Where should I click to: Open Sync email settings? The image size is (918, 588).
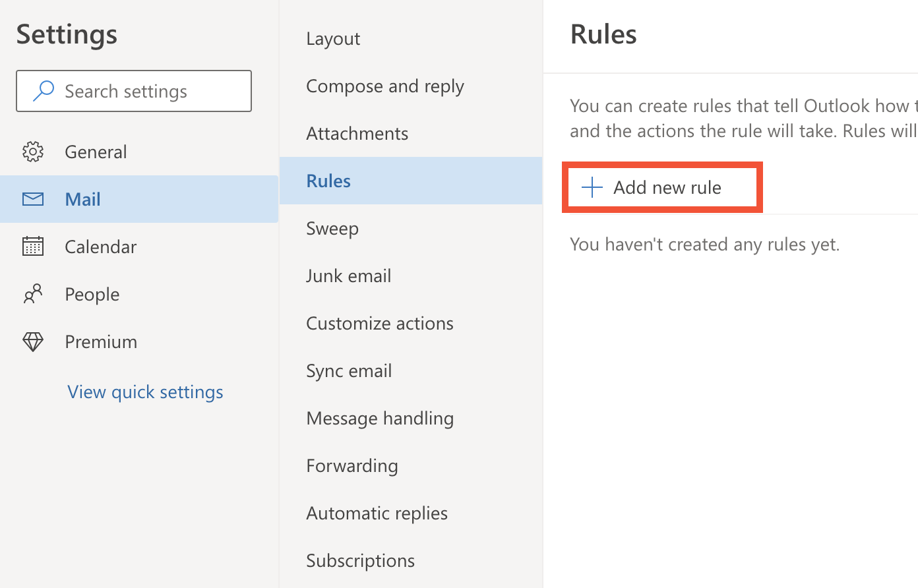[349, 370]
